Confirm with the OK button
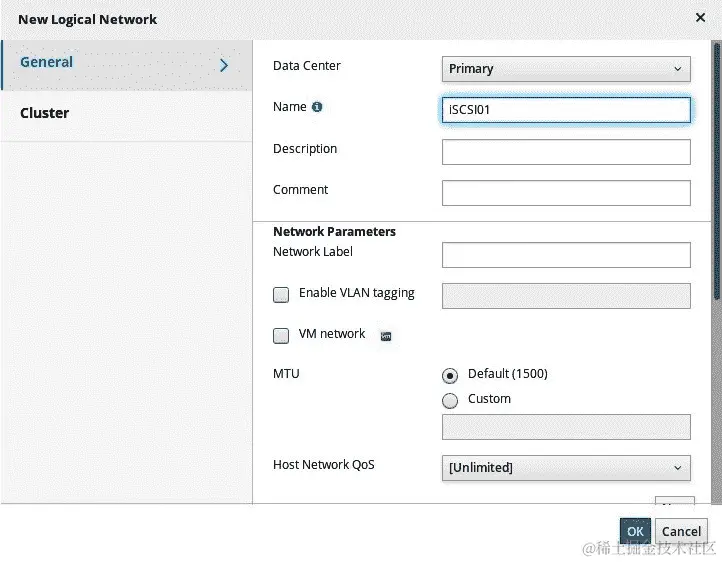 pos(635,531)
